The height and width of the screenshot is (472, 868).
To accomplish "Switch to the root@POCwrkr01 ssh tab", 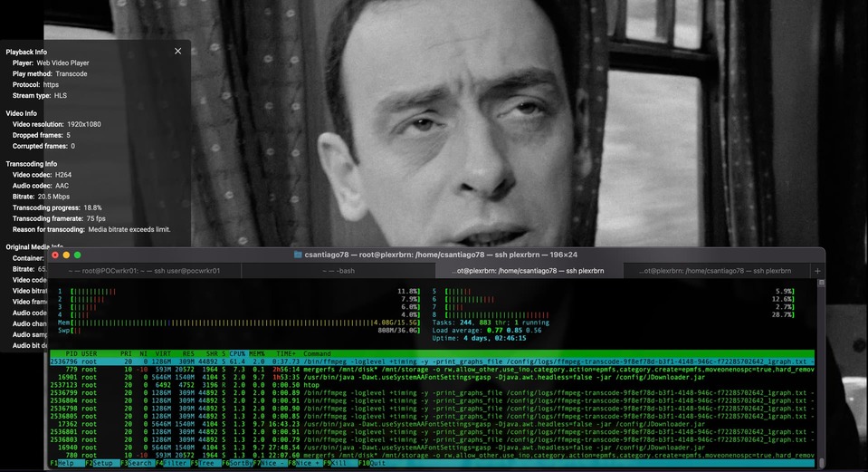I will pyautogui.click(x=144, y=271).
